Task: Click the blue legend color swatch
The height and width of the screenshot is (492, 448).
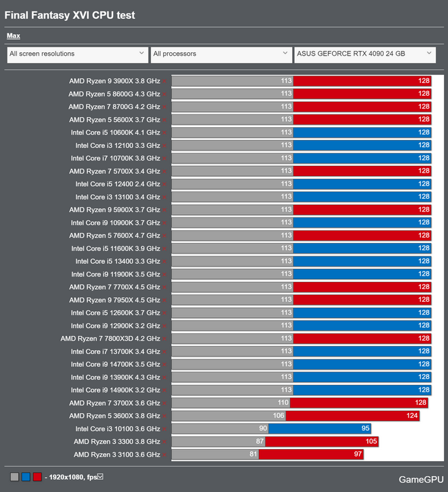Action: (25, 477)
